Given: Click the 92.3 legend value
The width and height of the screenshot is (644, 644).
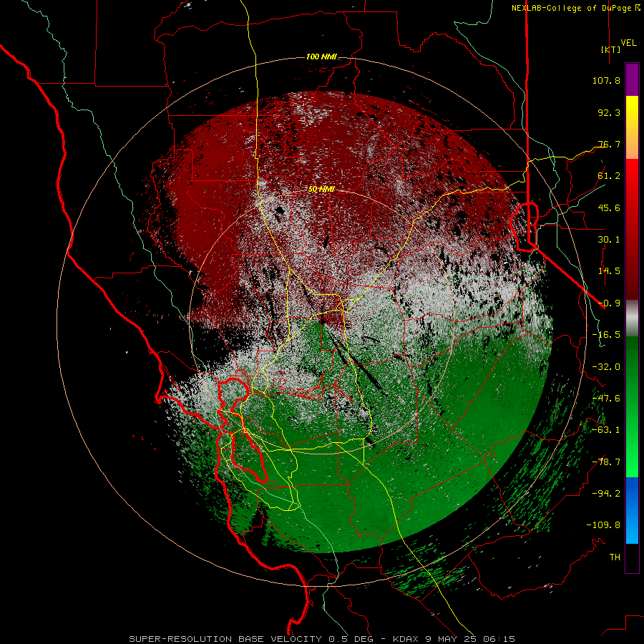Looking at the screenshot, I should coord(609,112).
